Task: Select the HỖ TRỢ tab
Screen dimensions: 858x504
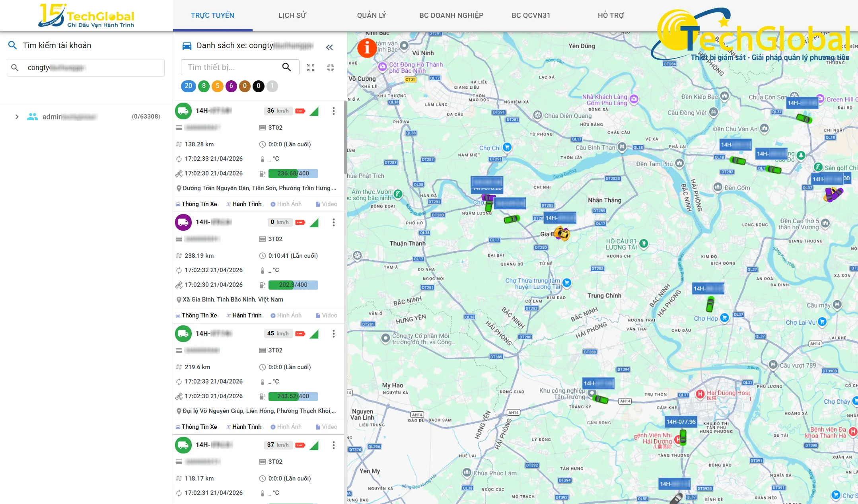Action: pyautogui.click(x=611, y=16)
